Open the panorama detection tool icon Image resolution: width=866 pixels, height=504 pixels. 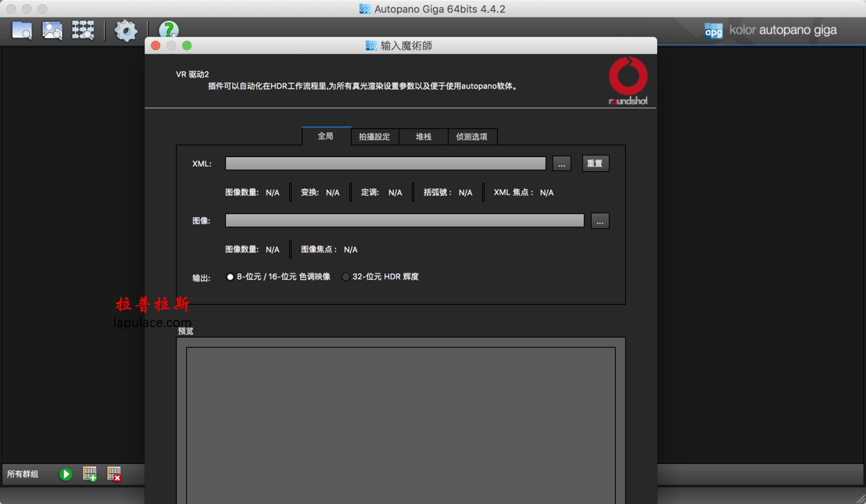(x=82, y=30)
